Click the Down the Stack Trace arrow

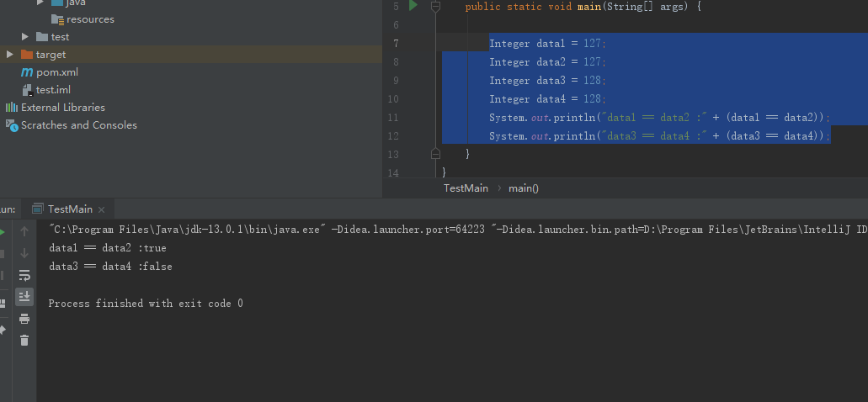24,253
